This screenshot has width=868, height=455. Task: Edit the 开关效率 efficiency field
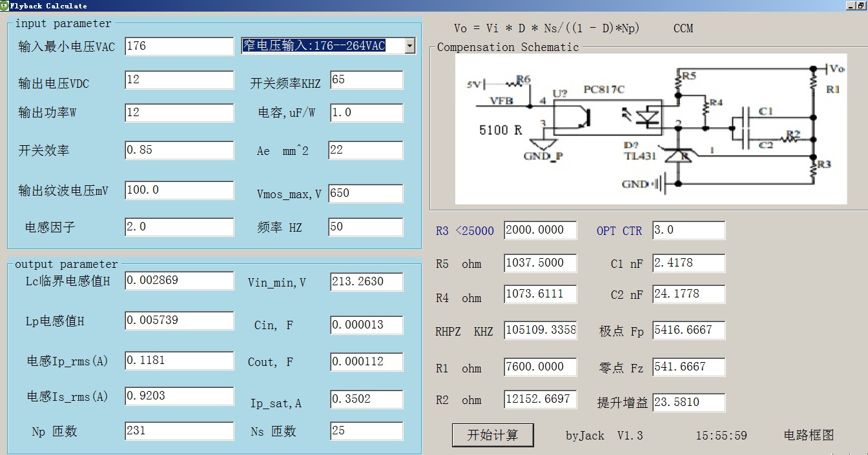179,150
